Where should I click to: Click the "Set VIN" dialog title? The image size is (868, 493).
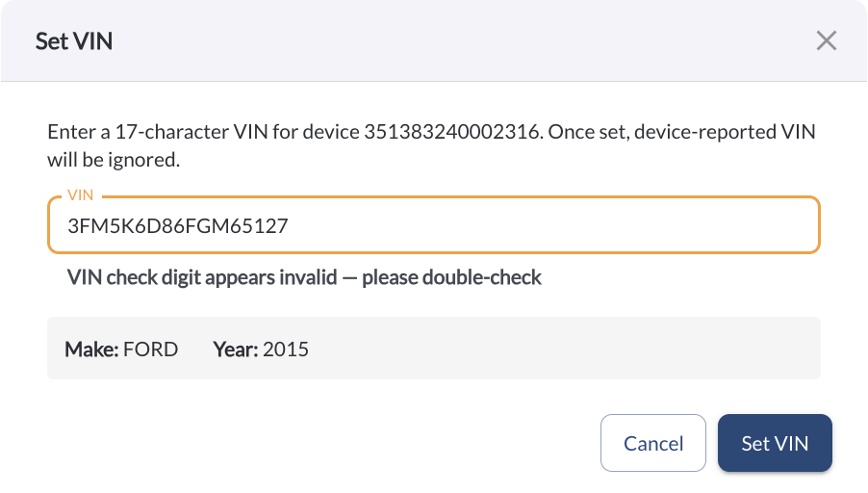75,40
